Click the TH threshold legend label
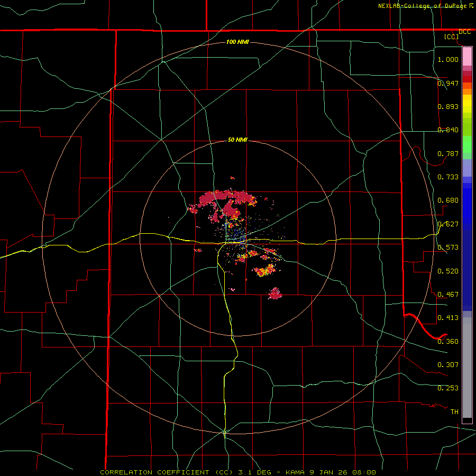Screen dimensions: 476x476 [454, 411]
